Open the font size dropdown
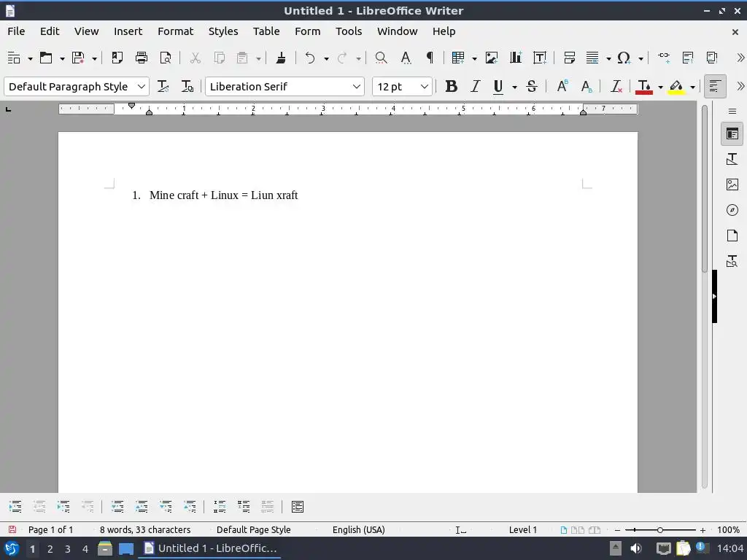The image size is (747, 560). (x=424, y=87)
